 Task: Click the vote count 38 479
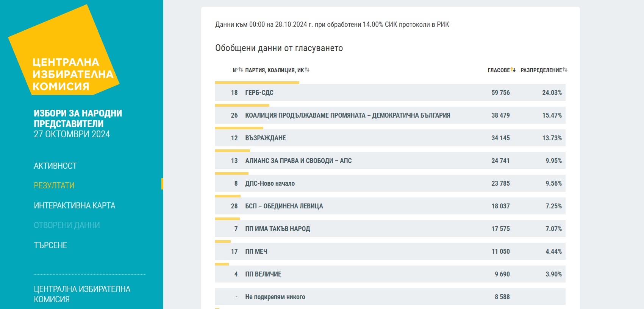pos(500,115)
